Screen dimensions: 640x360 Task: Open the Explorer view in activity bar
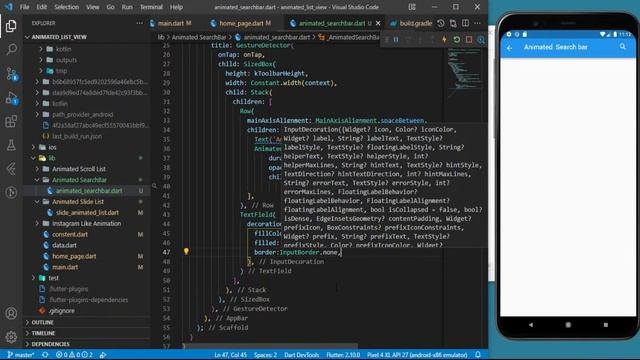[x=11, y=26]
